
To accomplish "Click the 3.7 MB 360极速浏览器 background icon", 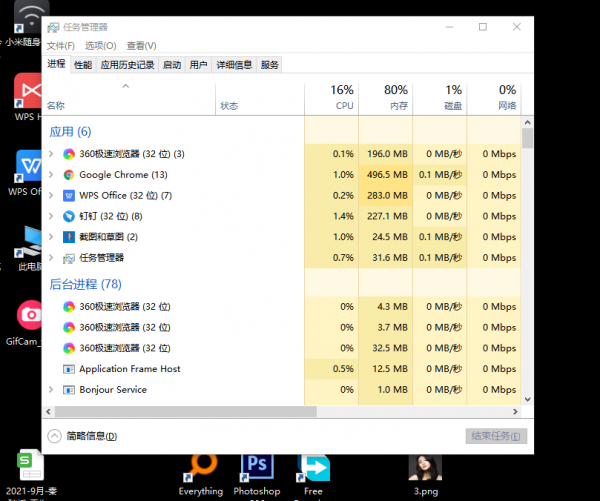I will (x=69, y=327).
